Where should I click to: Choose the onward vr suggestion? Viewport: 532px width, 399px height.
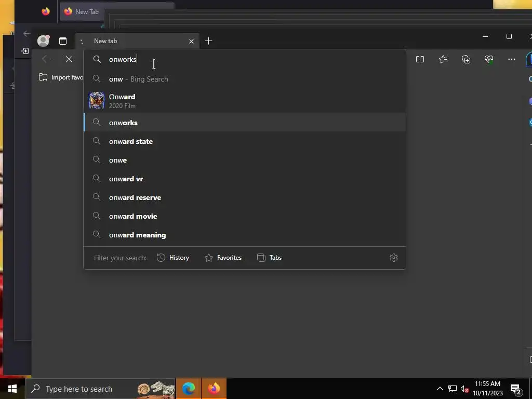(x=245, y=179)
